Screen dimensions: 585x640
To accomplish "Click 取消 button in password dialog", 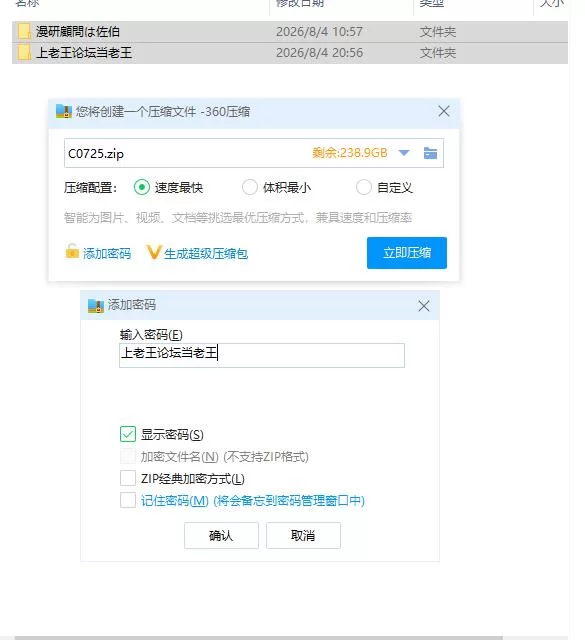I will tap(303, 535).
